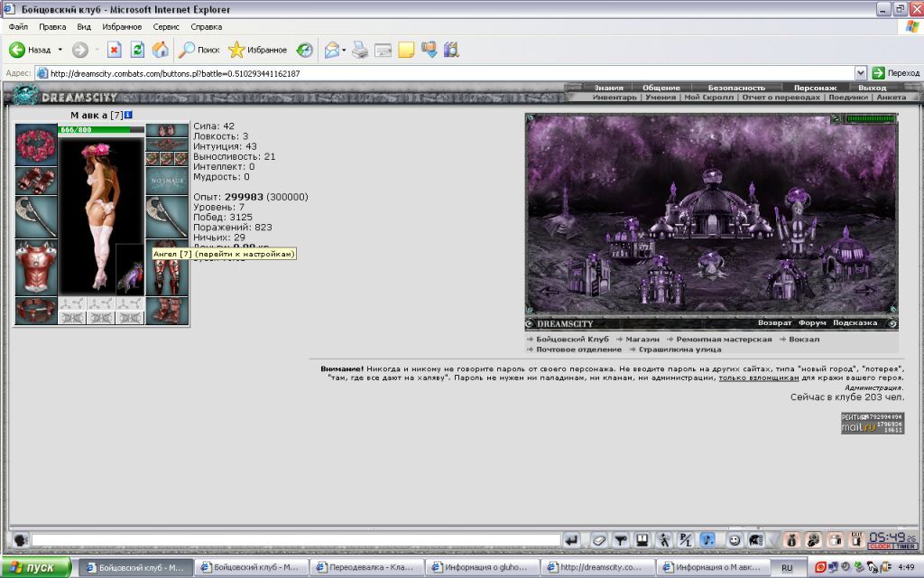Screen dimensions: 924x578
Task: Switch to the Общение tab
Action: tap(661, 88)
